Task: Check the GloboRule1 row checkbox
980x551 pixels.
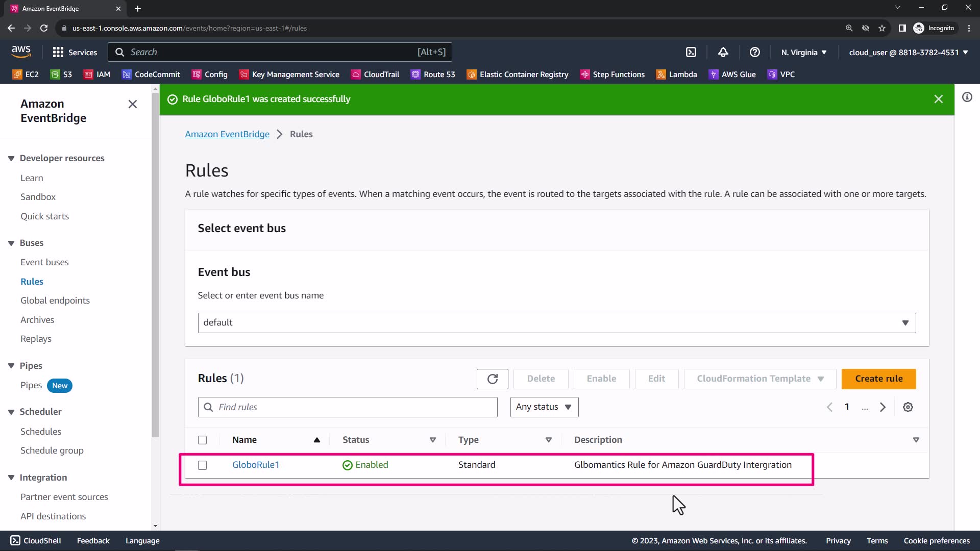Action: click(x=203, y=465)
